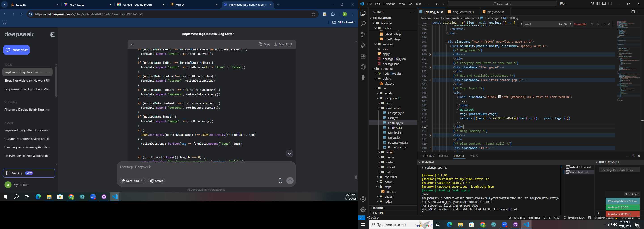Click DeepSeek send message arrow button
The image size is (644, 229).
pyautogui.click(x=290, y=181)
